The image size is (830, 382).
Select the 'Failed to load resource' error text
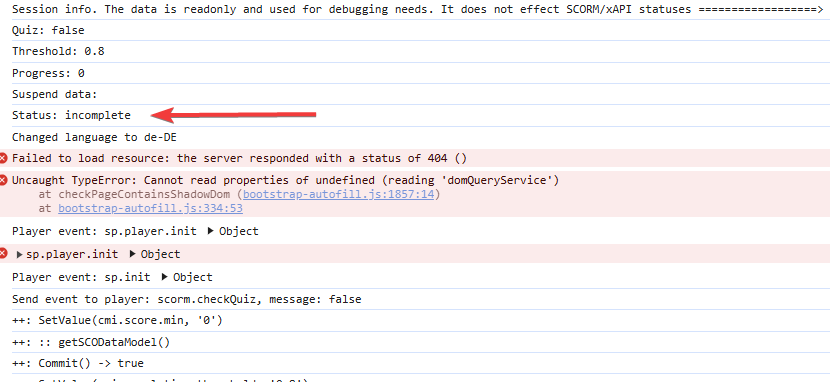[x=240, y=158]
